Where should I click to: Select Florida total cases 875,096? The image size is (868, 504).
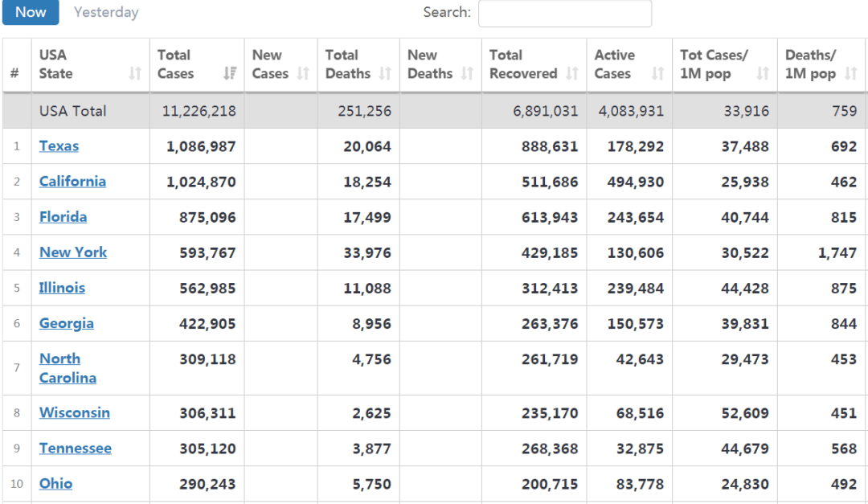207,217
